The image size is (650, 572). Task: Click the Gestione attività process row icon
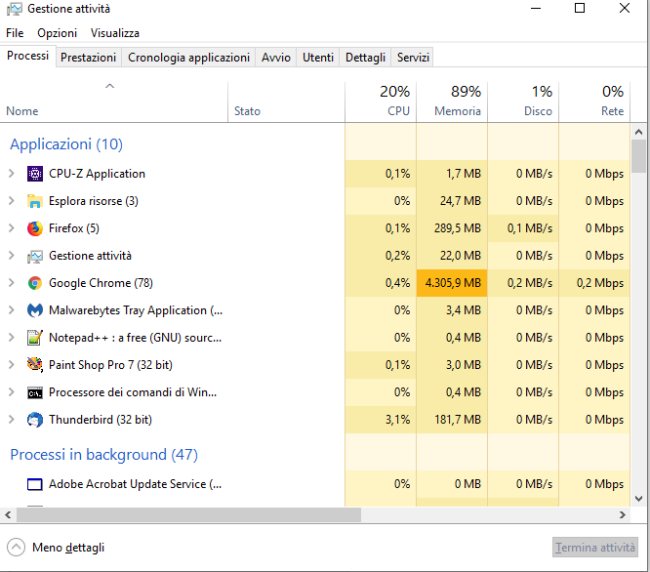point(35,256)
